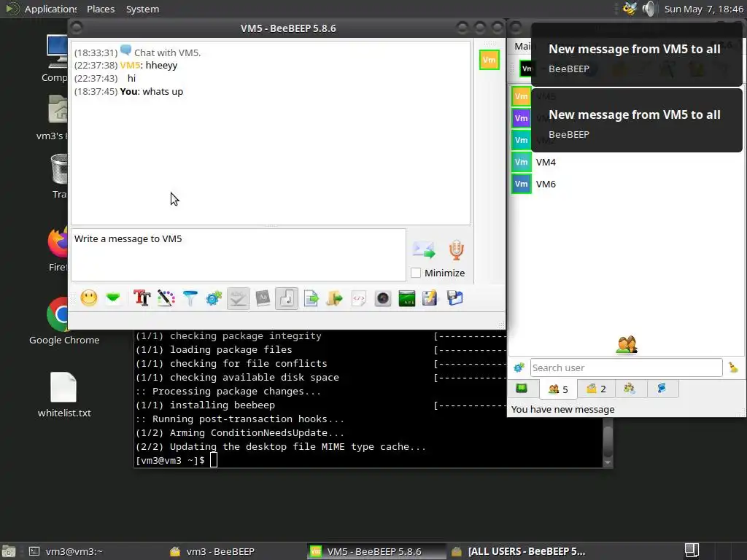Screen dimensions: 747x560
Task: Click the green screen share icon
Action: pos(407,298)
